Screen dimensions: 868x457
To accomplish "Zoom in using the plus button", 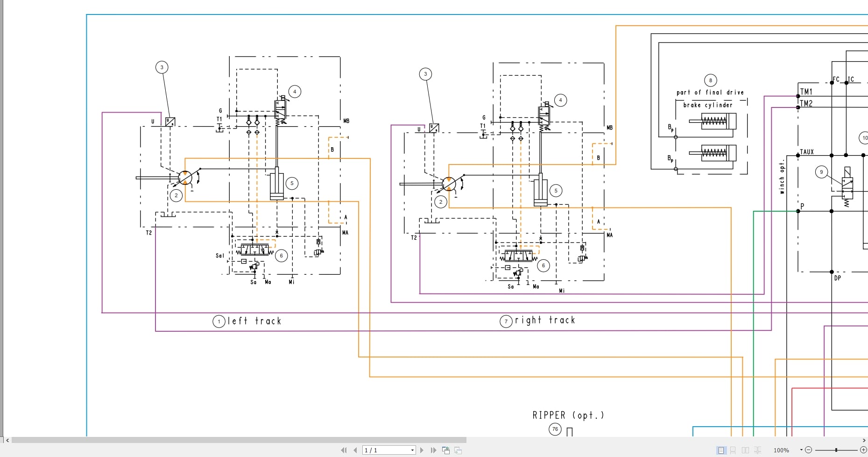I will pyautogui.click(x=863, y=450).
